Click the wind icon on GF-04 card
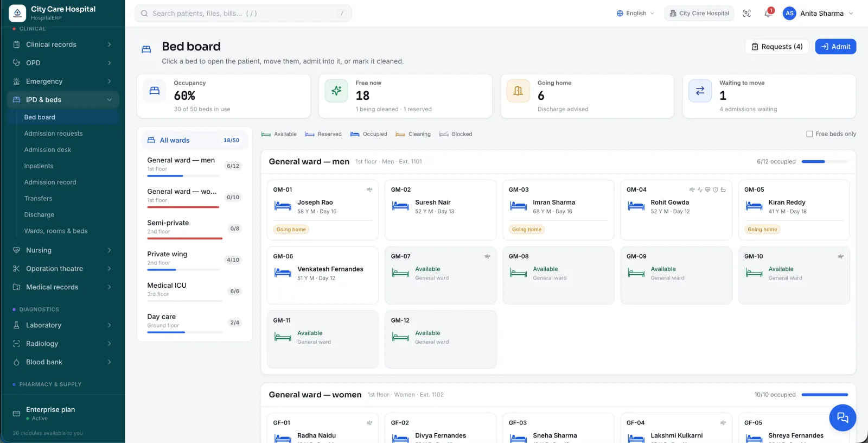Viewport: 868px width, 443px height. pyautogui.click(x=723, y=422)
